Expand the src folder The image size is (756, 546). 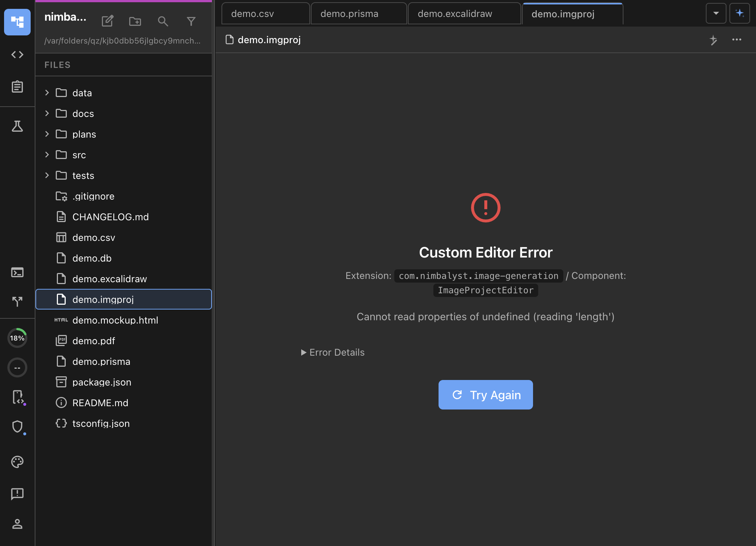47,155
